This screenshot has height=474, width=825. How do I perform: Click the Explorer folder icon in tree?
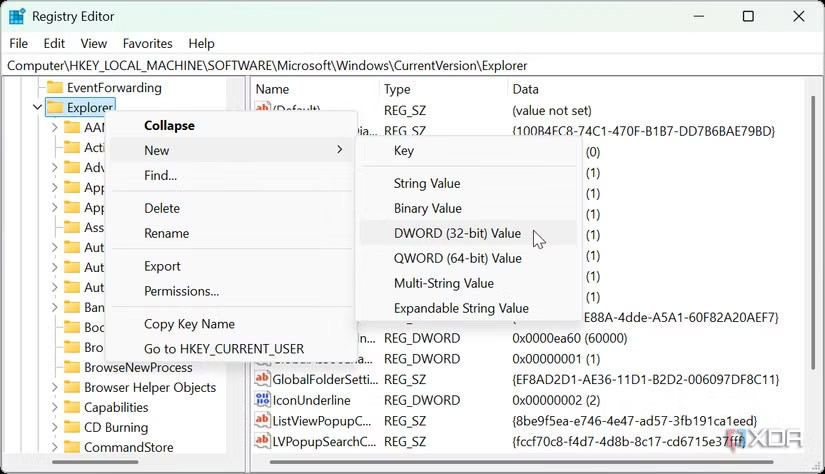(55, 107)
